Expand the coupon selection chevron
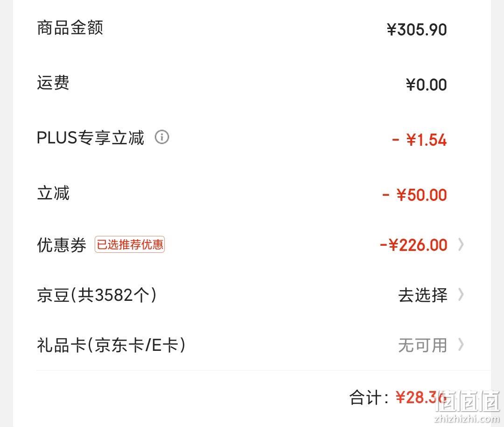This screenshot has width=504, height=427. (461, 244)
